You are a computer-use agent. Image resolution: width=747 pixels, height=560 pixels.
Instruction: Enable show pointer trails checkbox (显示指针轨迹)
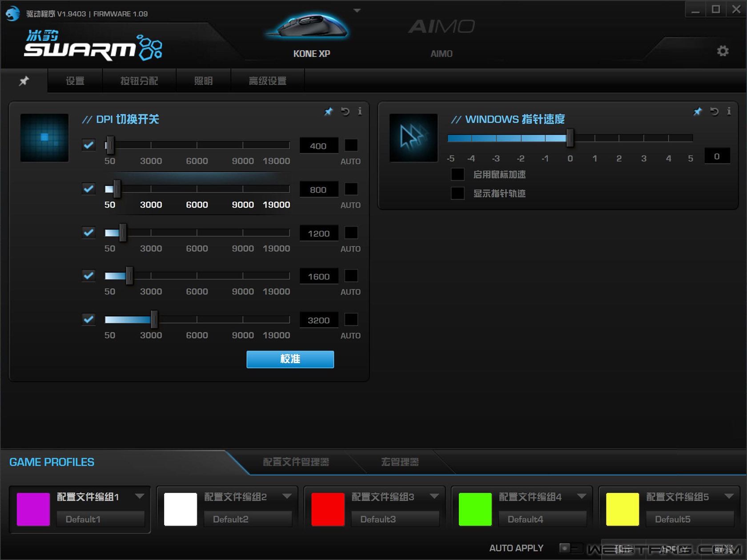[458, 193]
